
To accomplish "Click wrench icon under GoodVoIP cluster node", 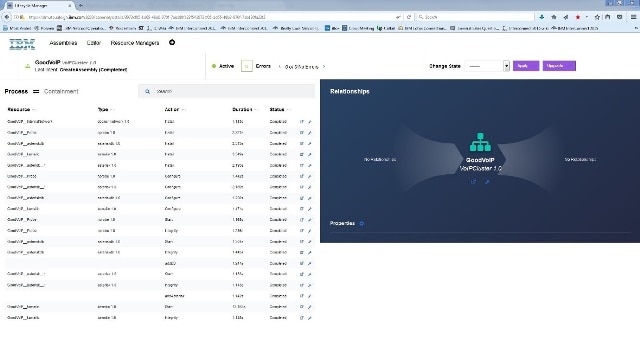I will click(487, 182).
